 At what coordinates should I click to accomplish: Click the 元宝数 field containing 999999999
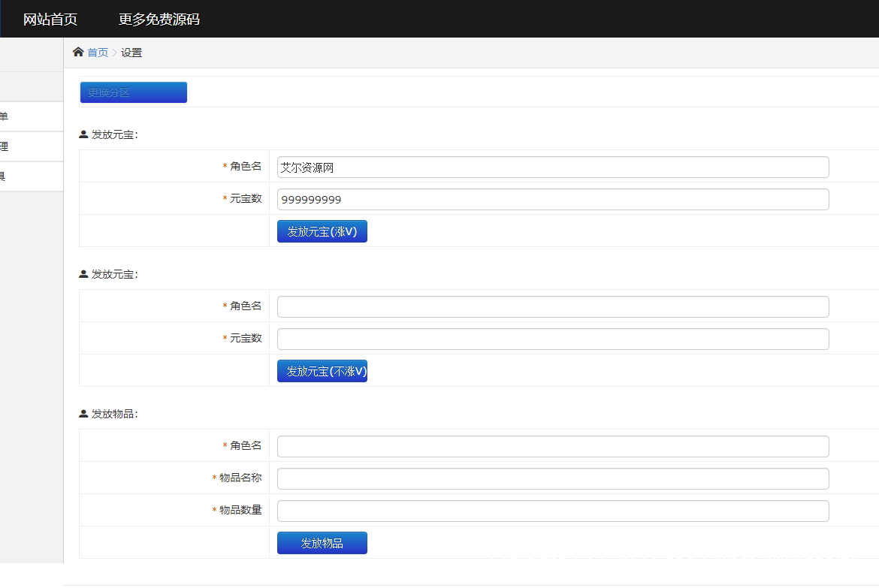tap(552, 199)
